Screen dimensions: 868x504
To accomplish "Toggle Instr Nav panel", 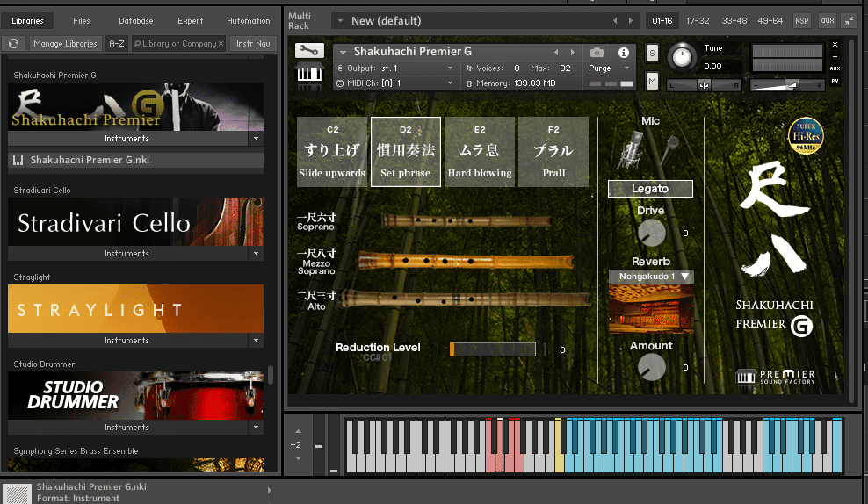I will pyautogui.click(x=254, y=43).
